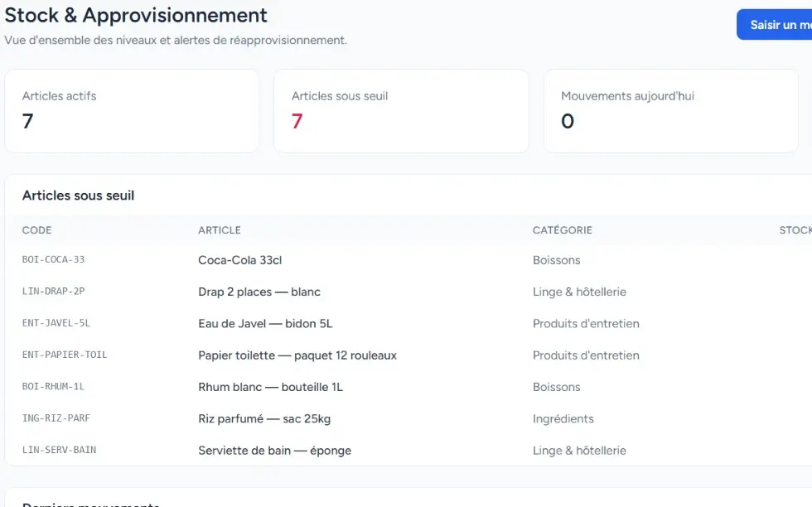The image size is (812, 507).
Task: Open the Articles sous seuil summary card
Action: [401, 111]
